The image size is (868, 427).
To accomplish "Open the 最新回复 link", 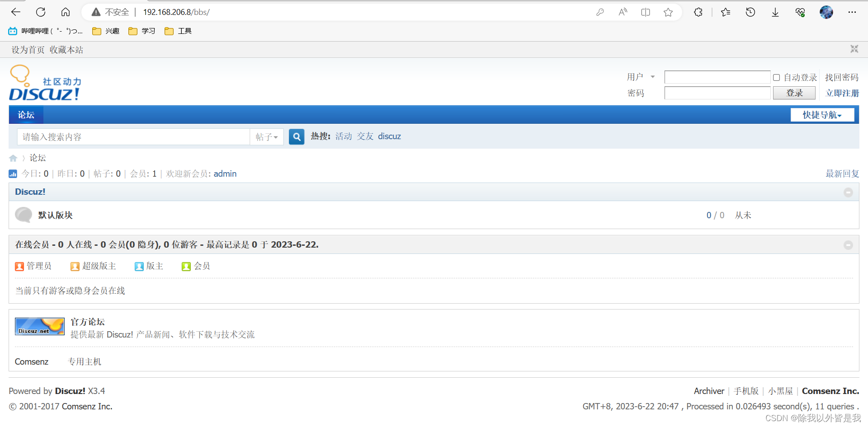I will coord(842,174).
